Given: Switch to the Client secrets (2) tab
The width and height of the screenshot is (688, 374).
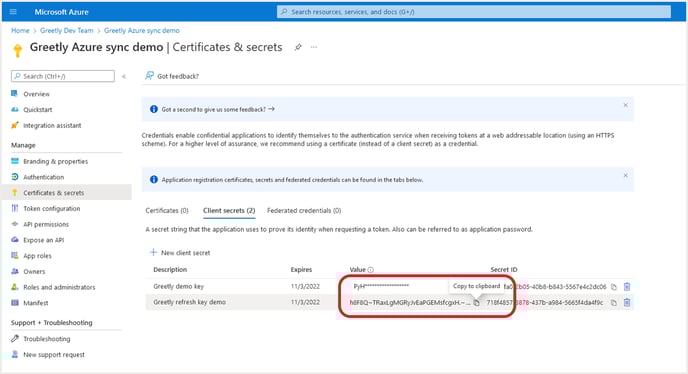Looking at the screenshot, I should click(229, 211).
